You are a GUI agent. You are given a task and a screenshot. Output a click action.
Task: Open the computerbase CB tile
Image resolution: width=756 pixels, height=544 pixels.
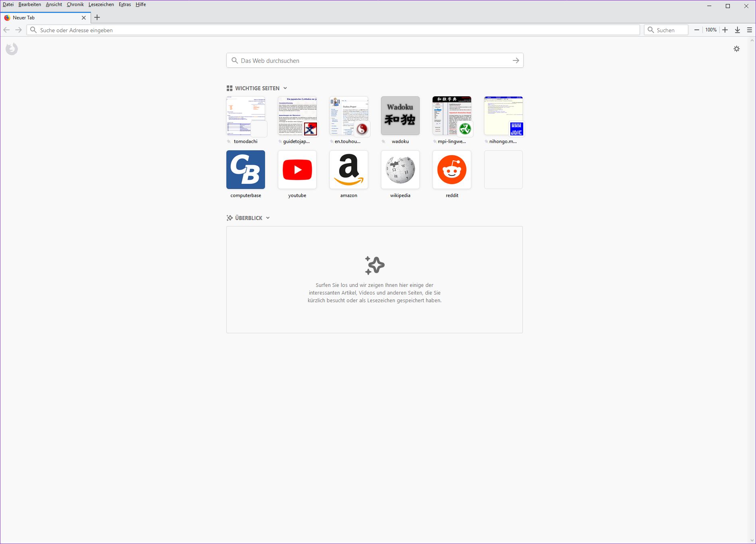coord(246,170)
